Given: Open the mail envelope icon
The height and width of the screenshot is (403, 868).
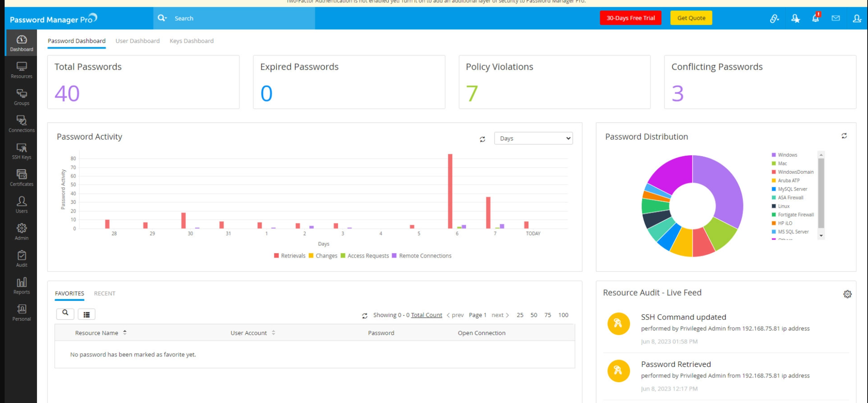Looking at the screenshot, I should pos(836,18).
